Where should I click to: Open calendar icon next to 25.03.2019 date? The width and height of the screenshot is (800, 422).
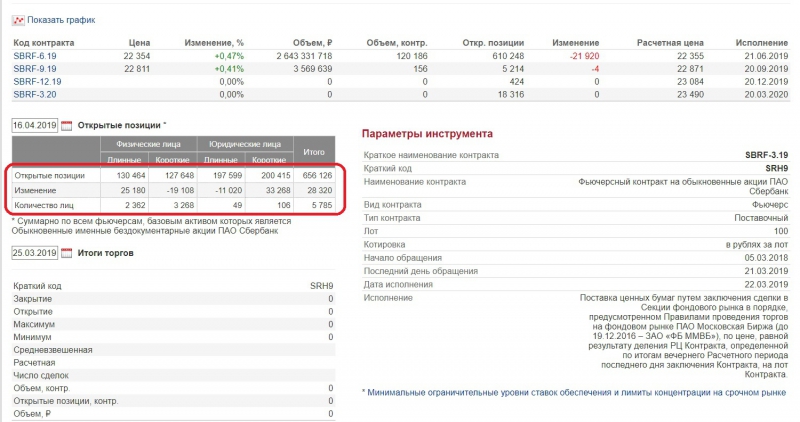(67, 253)
